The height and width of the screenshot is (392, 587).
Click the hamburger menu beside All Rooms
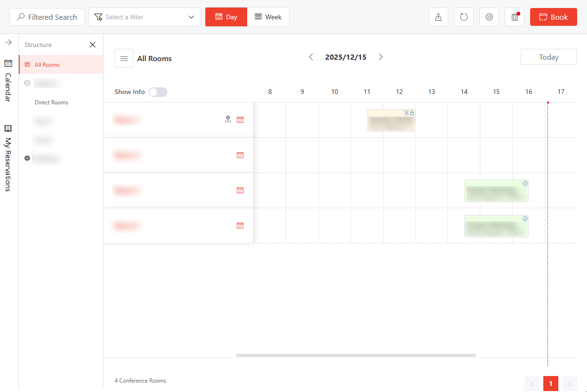pos(124,58)
